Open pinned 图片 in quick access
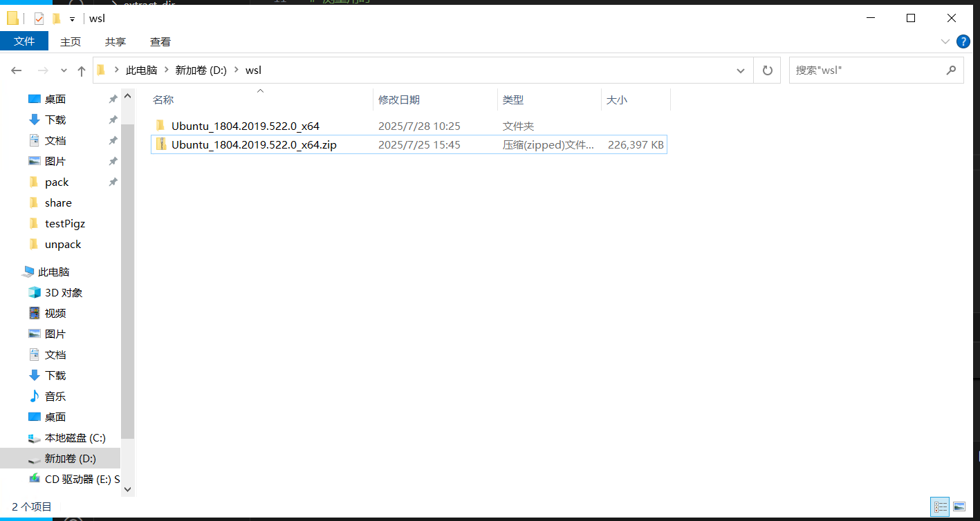 (x=55, y=161)
